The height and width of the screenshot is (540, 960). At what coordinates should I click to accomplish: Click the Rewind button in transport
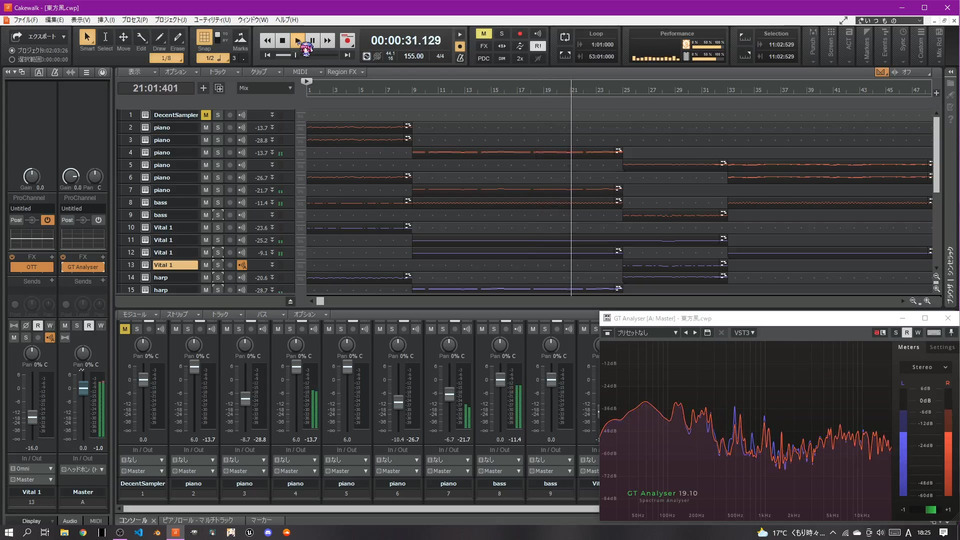(x=267, y=40)
